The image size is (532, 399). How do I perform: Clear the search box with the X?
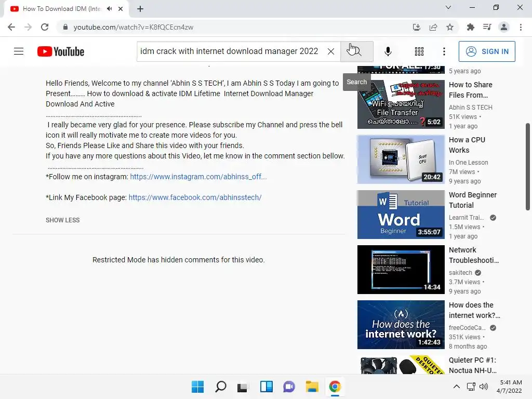click(331, 51)
